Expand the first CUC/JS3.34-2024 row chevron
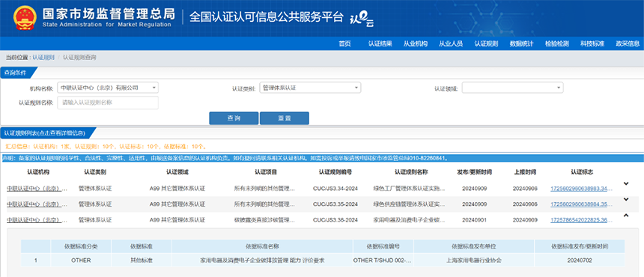Screen dimensions: 644x277 tap(626, 184)
